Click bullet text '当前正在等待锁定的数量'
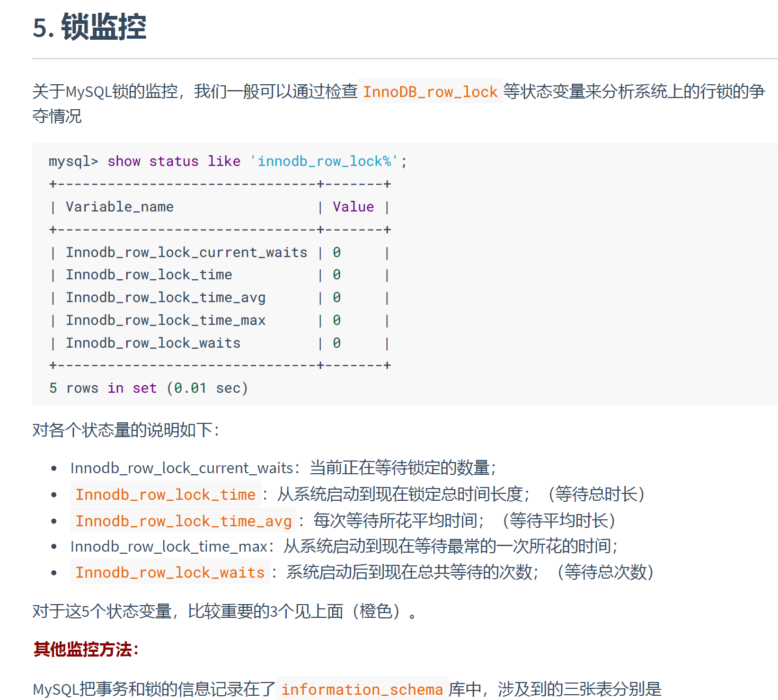The height and width of the screenshot is (700, 778). [x=400, y=468]
